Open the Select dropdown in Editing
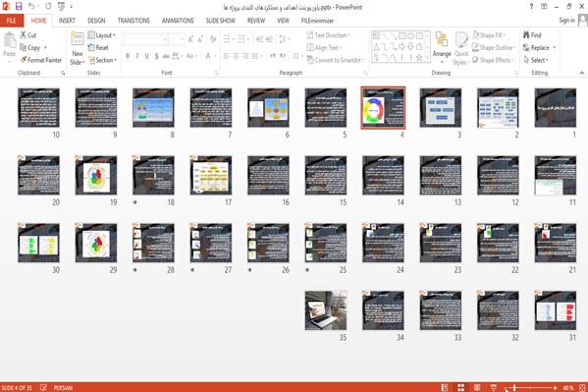Image resolution: width=588 pixels, height=392 pixels. point(536,60)
